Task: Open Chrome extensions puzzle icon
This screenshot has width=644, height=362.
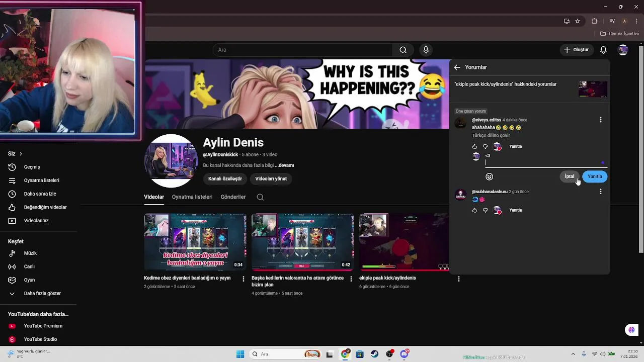Action: 595,21
